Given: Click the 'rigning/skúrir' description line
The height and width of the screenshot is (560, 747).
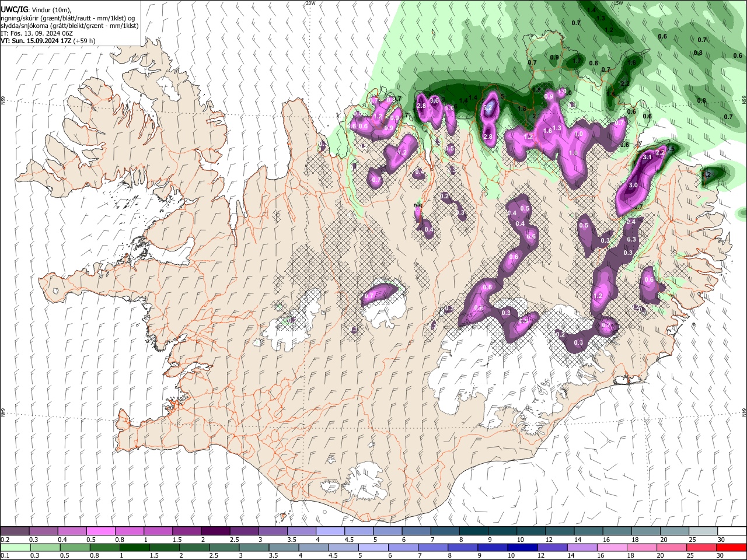Looking at the screenshot, I should [69, 18].
